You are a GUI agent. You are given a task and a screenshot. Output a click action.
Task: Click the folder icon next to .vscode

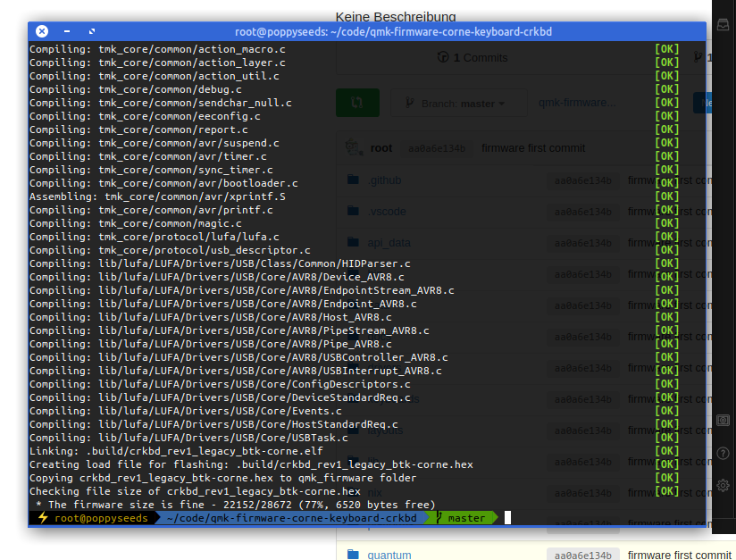(353, 211)
